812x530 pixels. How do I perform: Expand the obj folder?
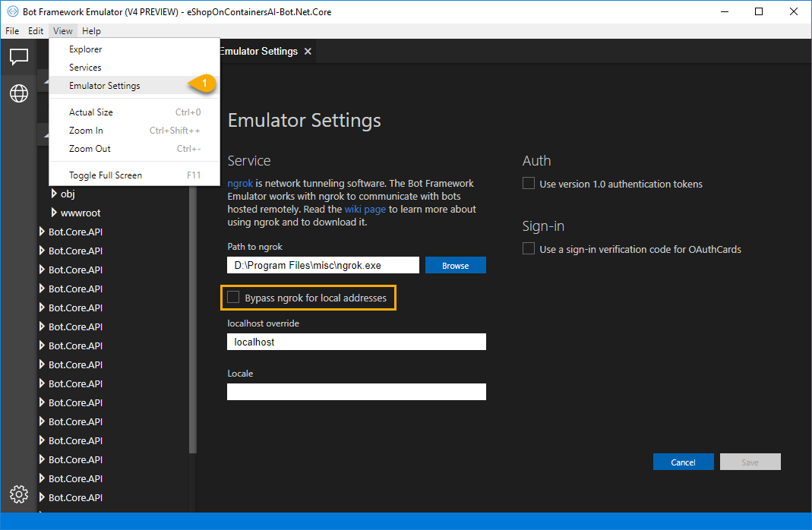(54, 194)
